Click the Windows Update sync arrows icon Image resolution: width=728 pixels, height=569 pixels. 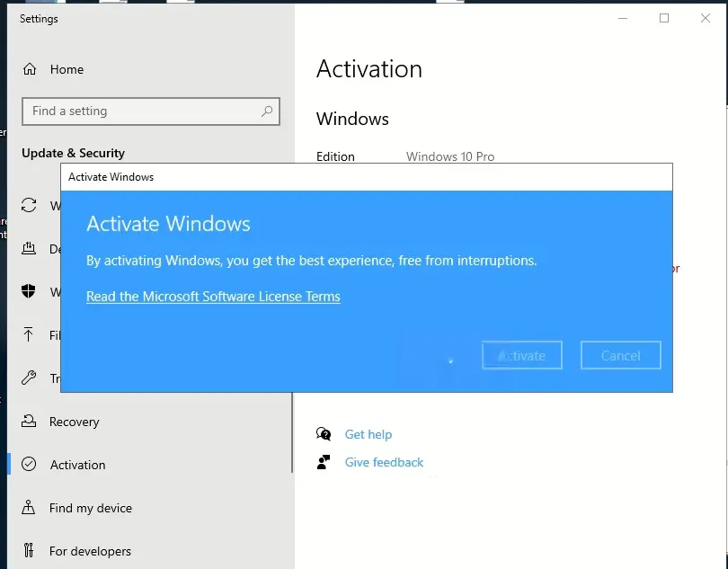(x=29, y=205)
